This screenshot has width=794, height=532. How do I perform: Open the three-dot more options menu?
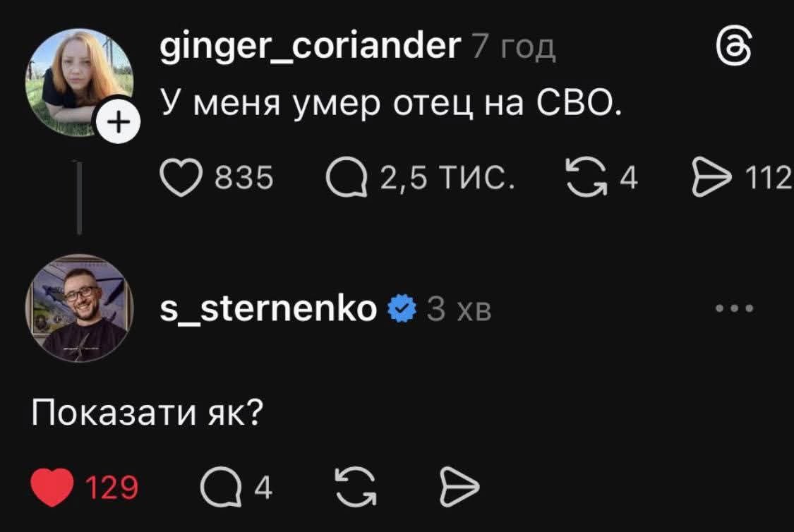(735, 308)
